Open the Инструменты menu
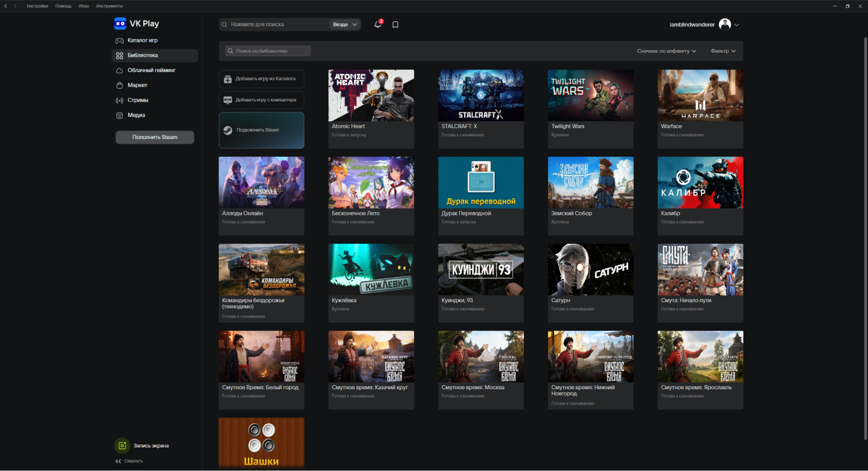Viewport: 868px width, 471px height. (x=109, y=6)
